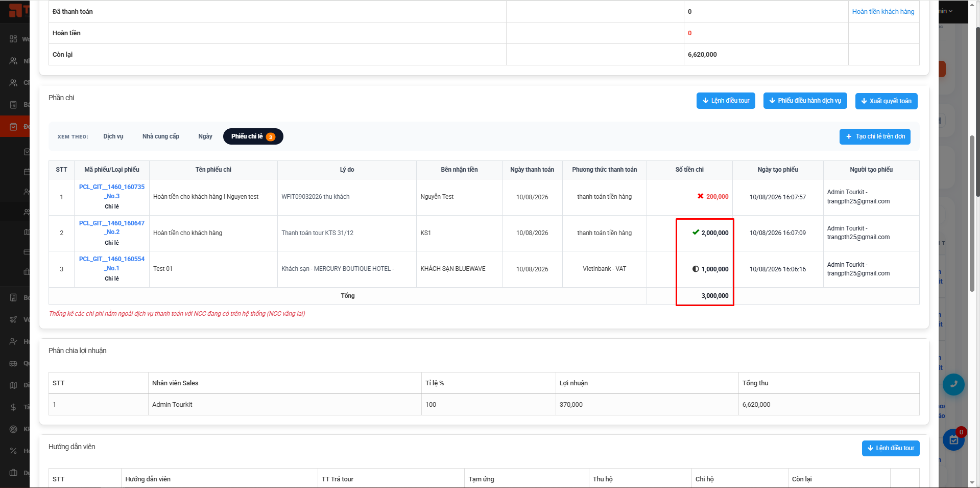Image resolution: width=980 pixels, height=488 pixels.
Task: Click the Hoàn tiền khách hàng link
Action: click(883, 11)
